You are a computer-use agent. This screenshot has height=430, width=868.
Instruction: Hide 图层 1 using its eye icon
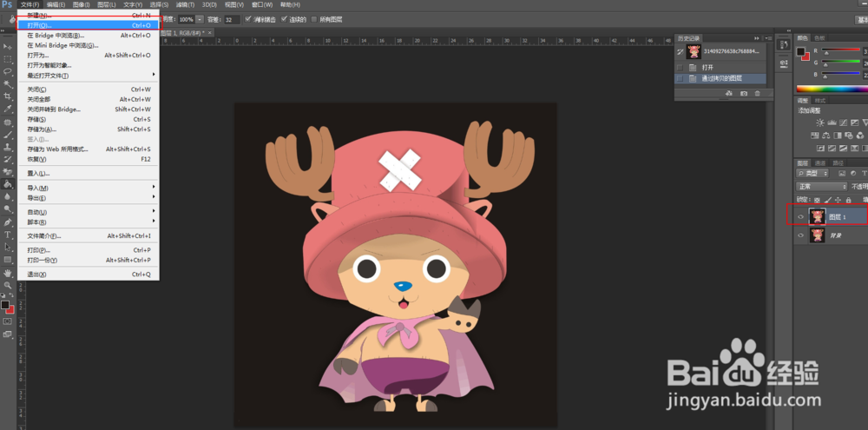(800, 216)
